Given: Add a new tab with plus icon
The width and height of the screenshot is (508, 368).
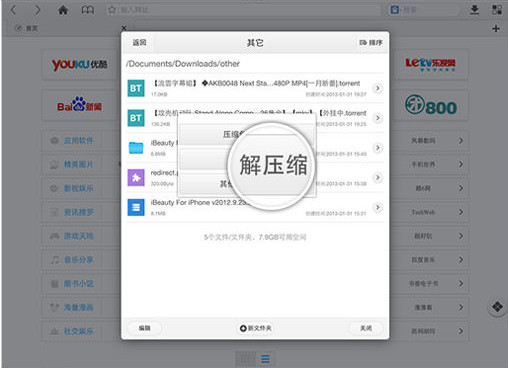Looking at the screenshot, I should point(496,29).
